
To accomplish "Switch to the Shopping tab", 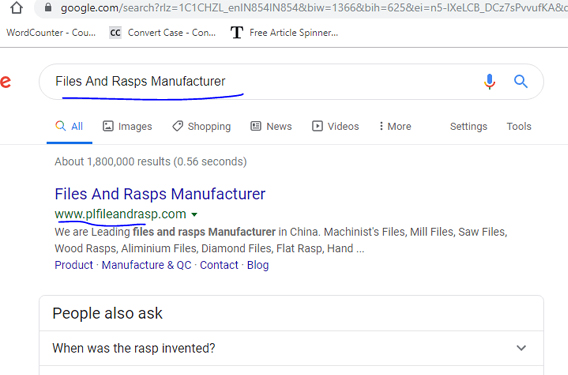I will [201, 126].
